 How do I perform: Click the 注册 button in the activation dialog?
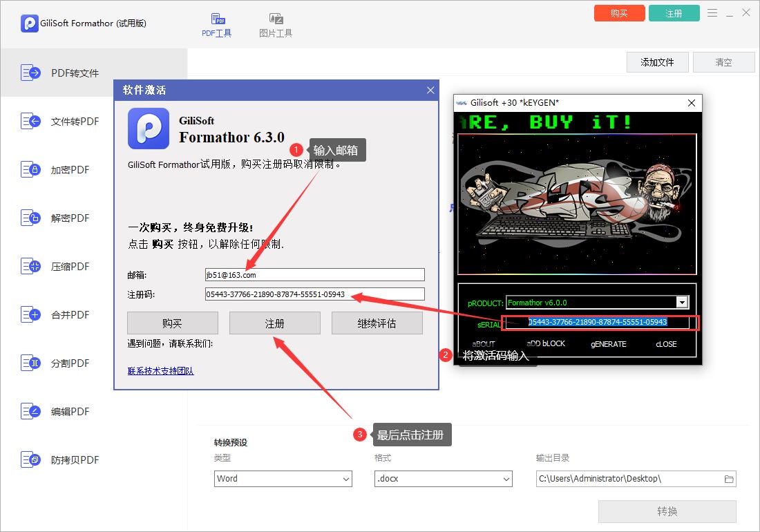coord(275,323)
